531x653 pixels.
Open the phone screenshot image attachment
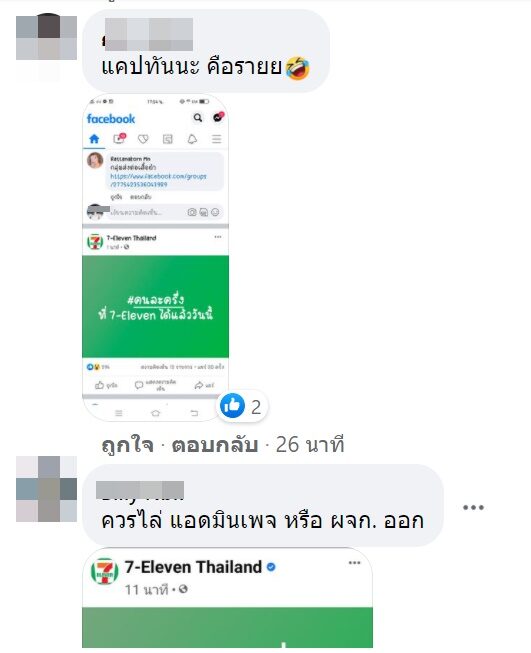point(155,258)
